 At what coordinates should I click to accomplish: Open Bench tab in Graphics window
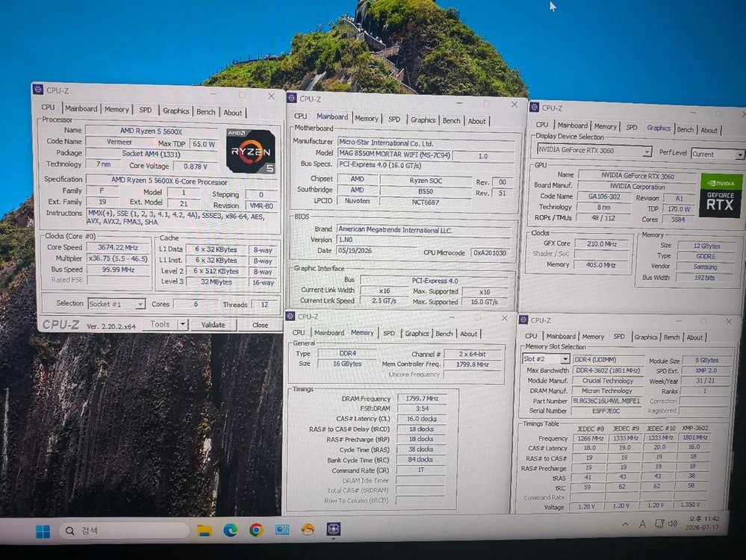[685, 129]
